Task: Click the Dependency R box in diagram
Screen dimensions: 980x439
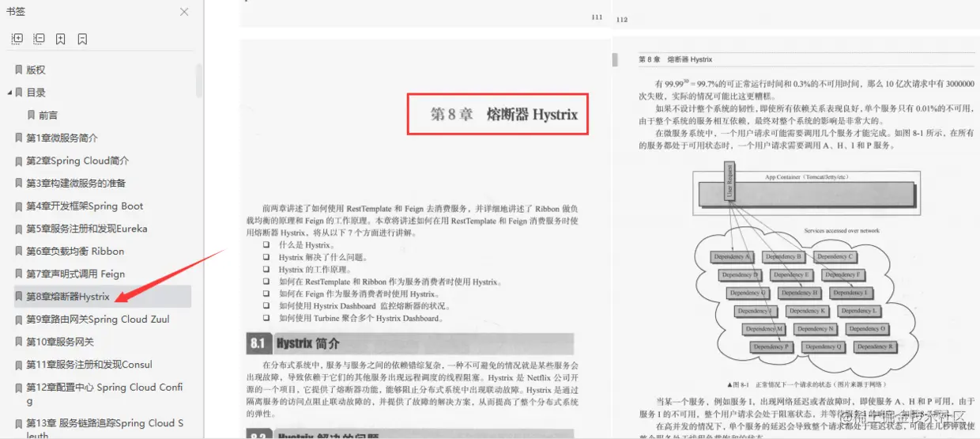Action: coord(874,346)
